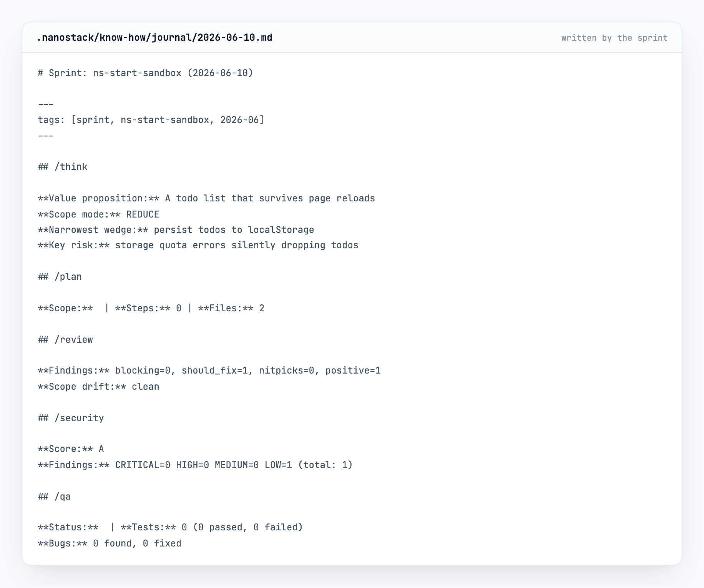
Task: Click the '**Status:** | **Tests:** 0' line
Action: tap(170, 527)
